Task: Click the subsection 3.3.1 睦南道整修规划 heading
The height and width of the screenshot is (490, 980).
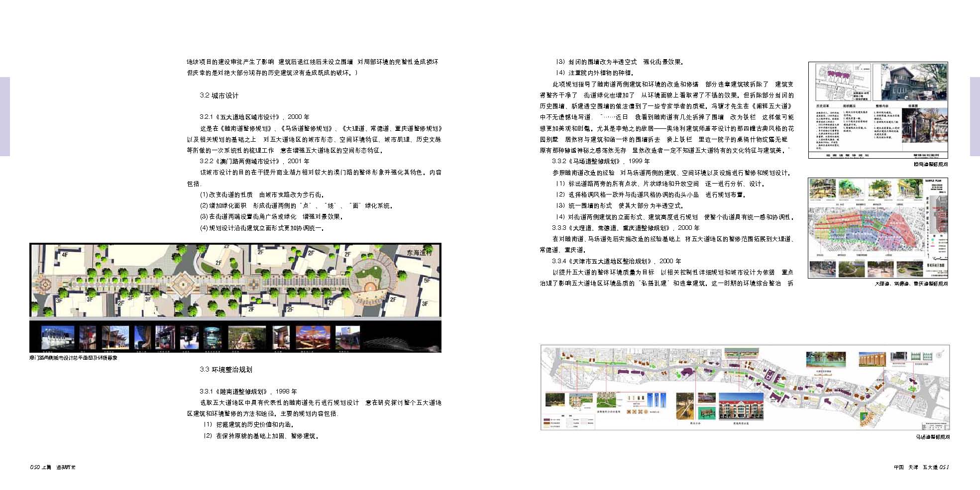Action: [x=248, y=391]
